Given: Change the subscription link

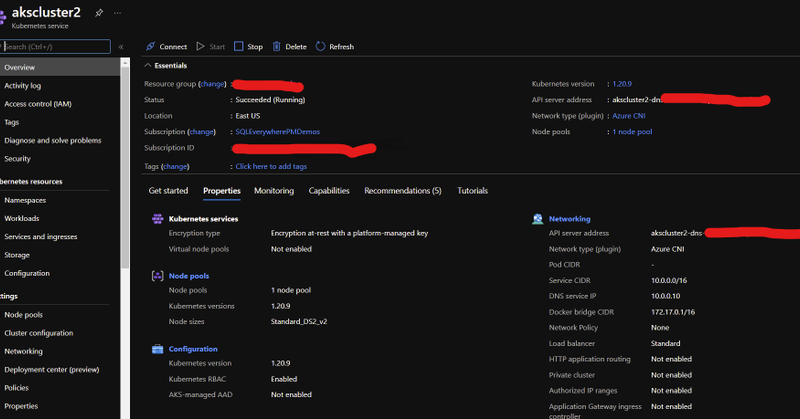Looking at the screenshot, I should (x=202, y=132).
